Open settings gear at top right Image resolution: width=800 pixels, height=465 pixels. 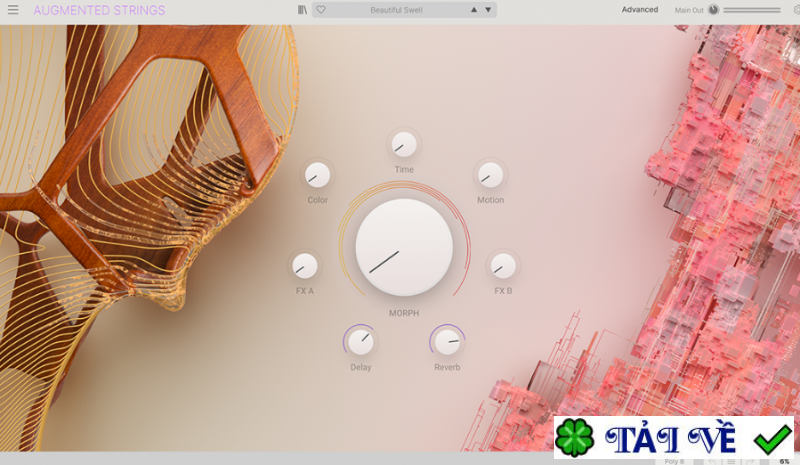[796, 10]
